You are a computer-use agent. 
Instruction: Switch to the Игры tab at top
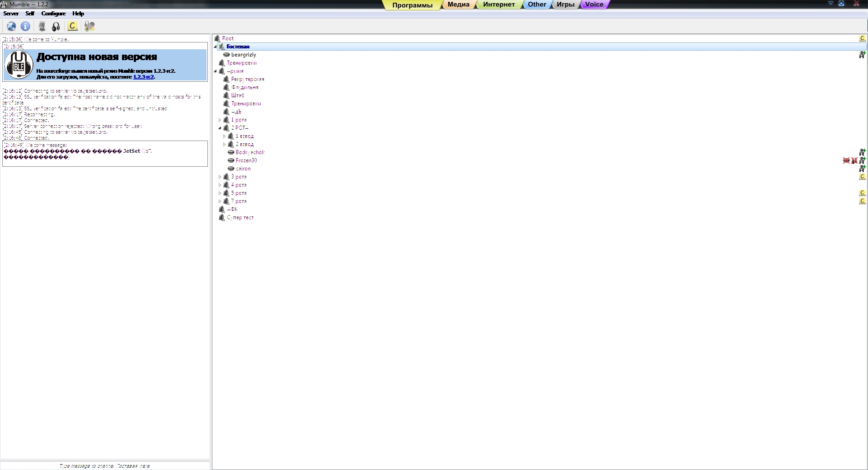coord(565,5)
